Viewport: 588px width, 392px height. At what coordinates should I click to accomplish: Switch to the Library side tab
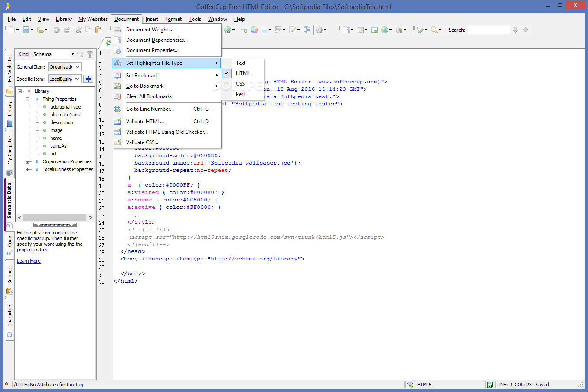(x=10, y=113)
